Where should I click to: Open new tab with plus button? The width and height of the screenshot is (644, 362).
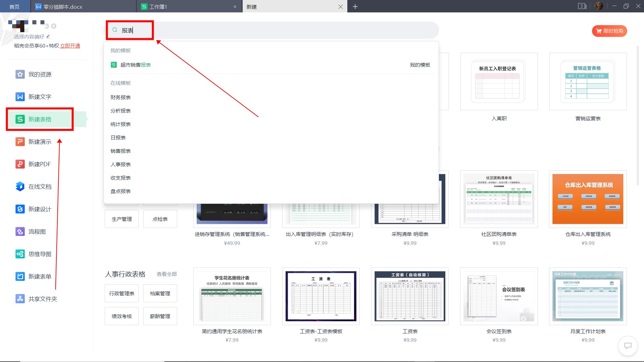[355, 7]
